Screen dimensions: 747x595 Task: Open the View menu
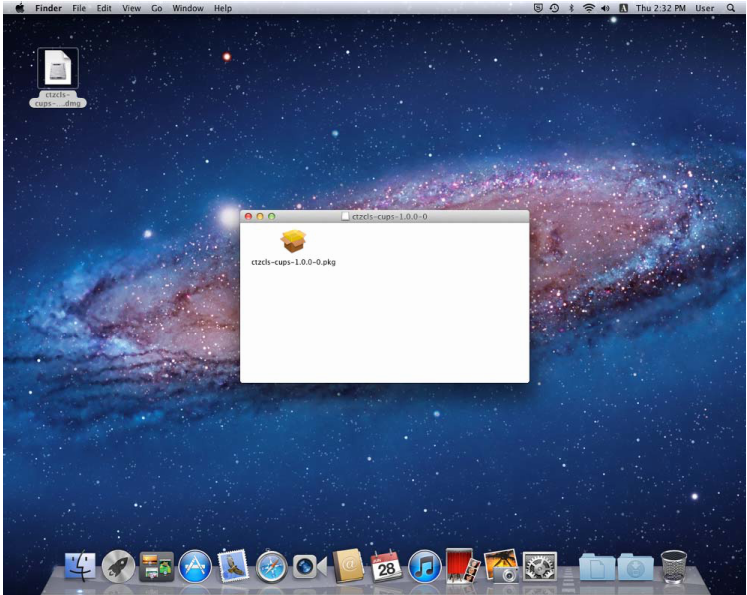131,8
